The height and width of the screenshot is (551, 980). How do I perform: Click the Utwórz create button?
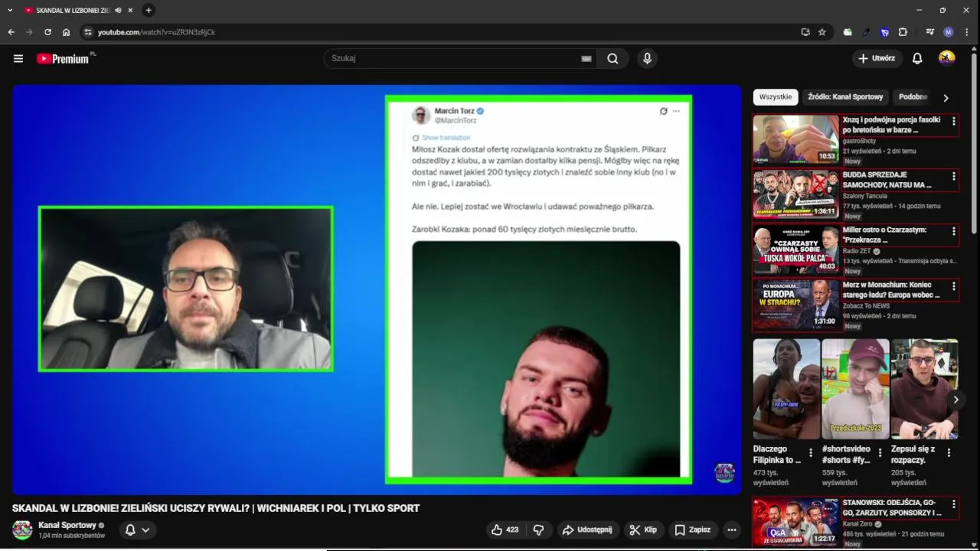point(877,58)
